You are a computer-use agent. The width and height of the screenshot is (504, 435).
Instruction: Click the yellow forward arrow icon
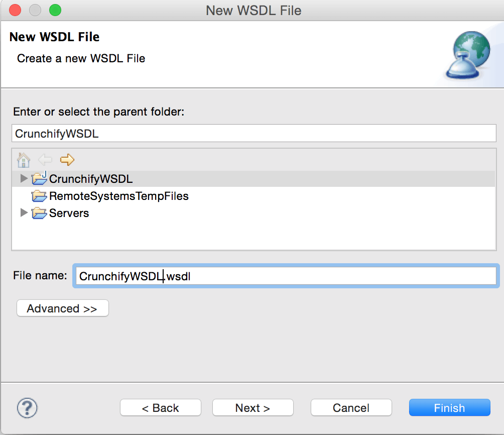(x=67, y=160)
